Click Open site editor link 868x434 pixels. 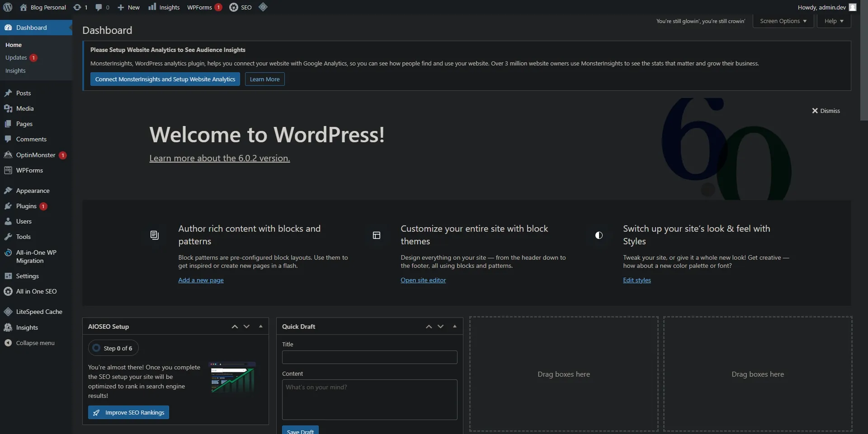click(423, 280)
